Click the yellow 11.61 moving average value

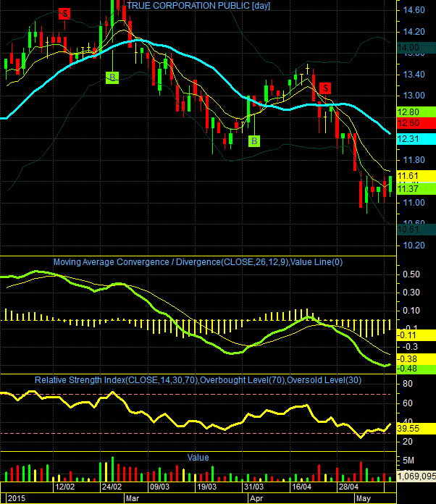pyautogui.click(x=416, y=176)
